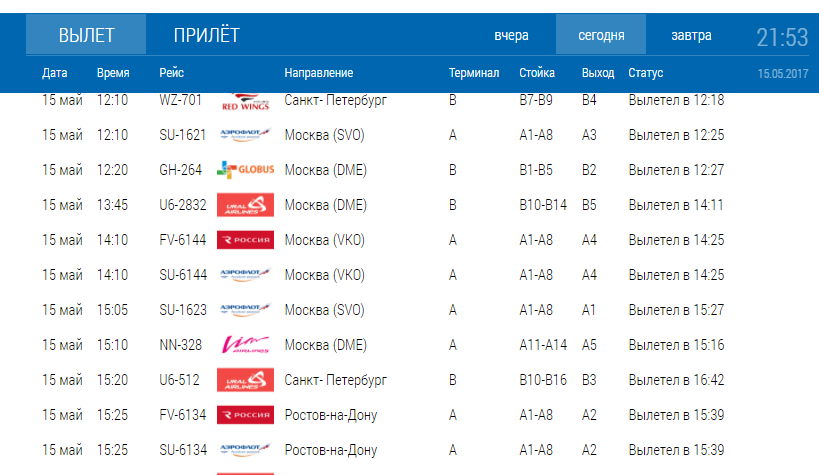
Task: Click Globus airline logo for GH-264
Action: pyautogui.click(x=244, y=170)
